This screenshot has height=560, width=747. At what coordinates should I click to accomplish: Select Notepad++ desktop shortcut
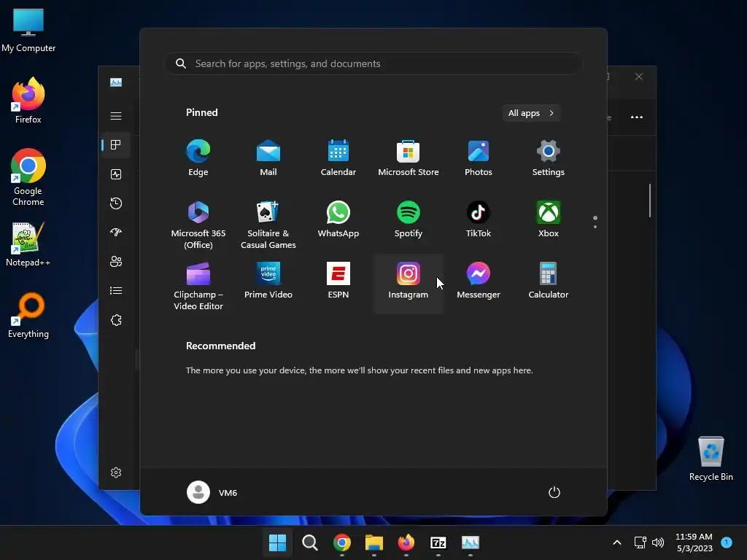[x=28, y=244]
